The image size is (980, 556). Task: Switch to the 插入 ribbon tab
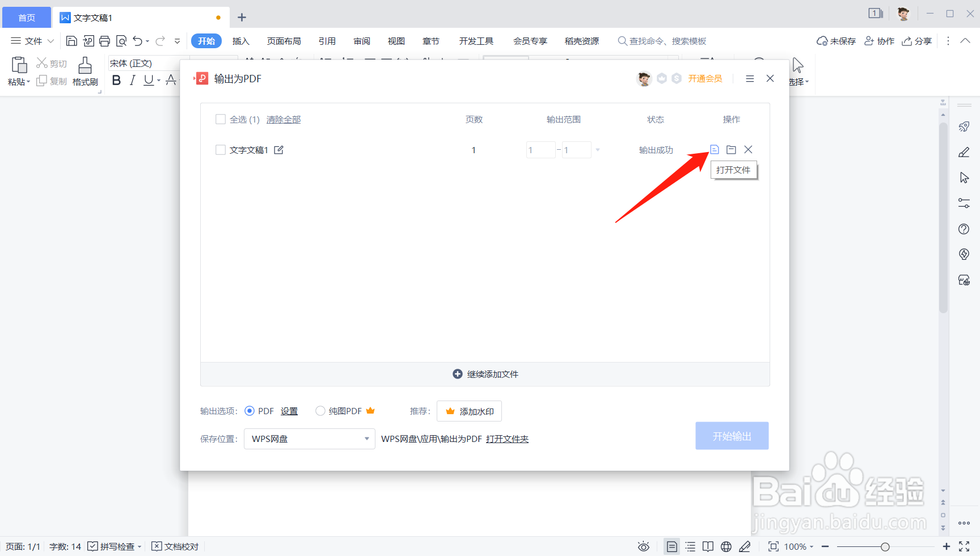[x=240, y=40]
